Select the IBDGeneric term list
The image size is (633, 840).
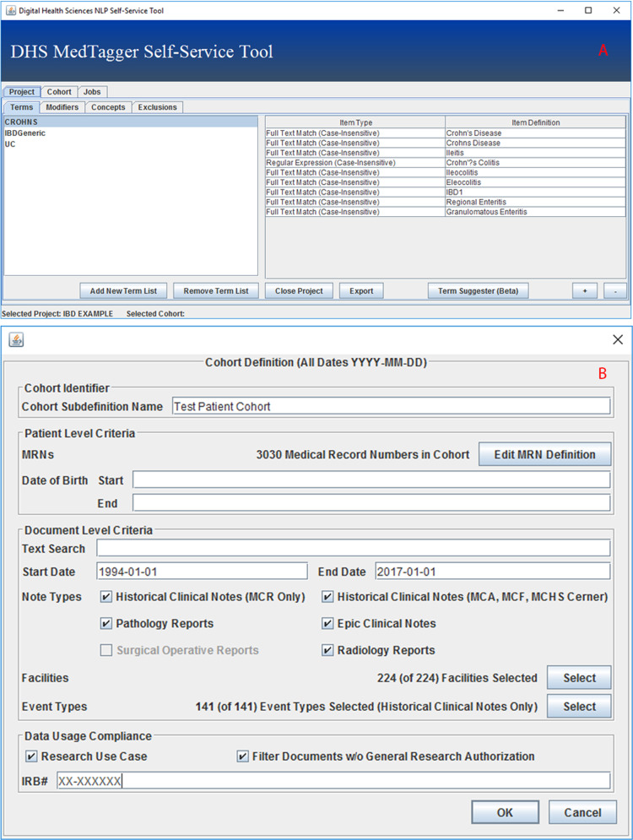point(25,133)
